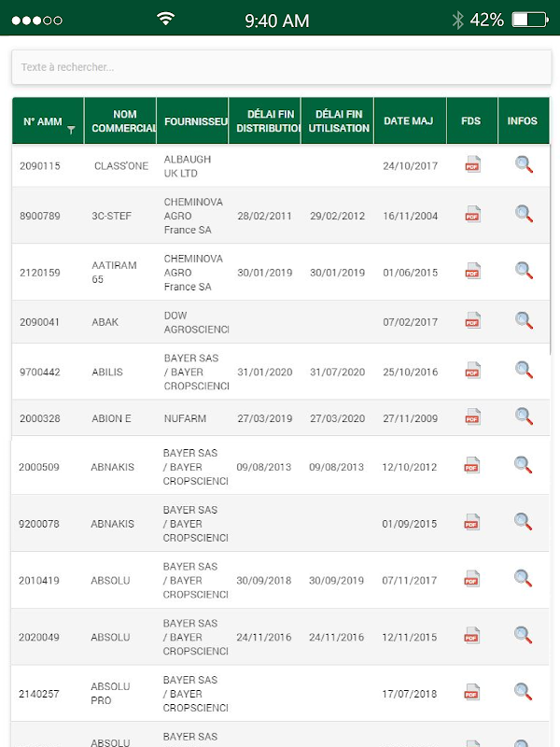Select the ABSOLU row numbered 2020049
Image resolution: width=560 pixels, height=747 pixels.
pyautogui.click(x=279, y=637)
